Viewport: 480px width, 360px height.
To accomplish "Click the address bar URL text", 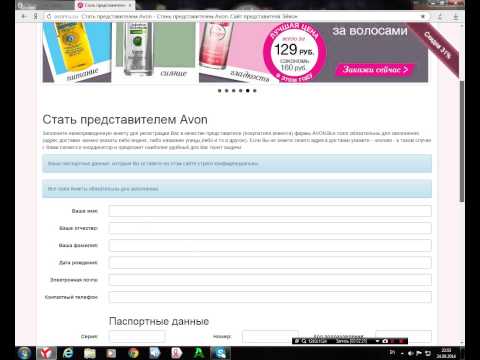I will click(x=66, y=16).
